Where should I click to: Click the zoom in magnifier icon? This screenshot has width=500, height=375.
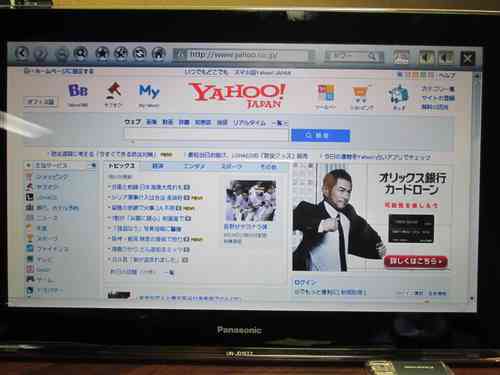coord(81,54)
